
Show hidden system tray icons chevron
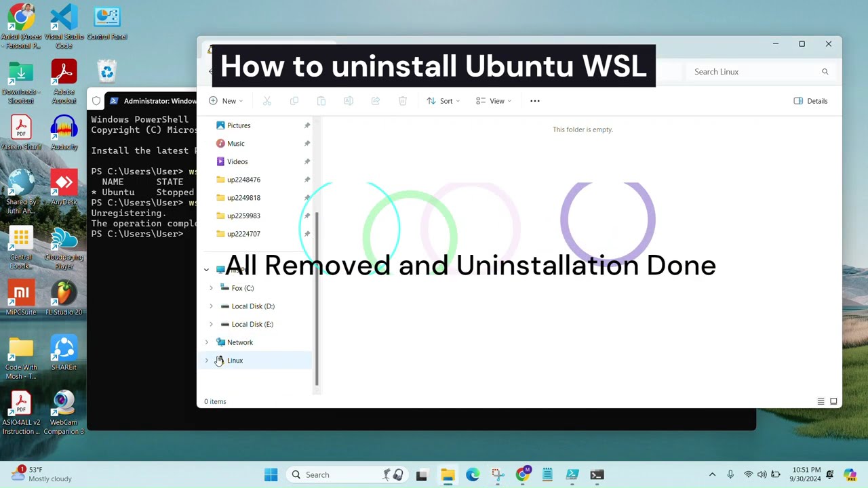click(x=712, y=474)
